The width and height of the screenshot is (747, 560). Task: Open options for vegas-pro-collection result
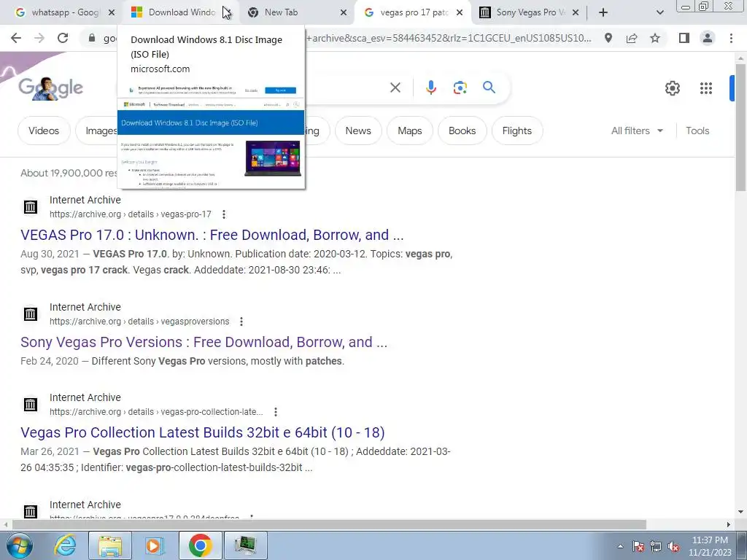point(275,412)
